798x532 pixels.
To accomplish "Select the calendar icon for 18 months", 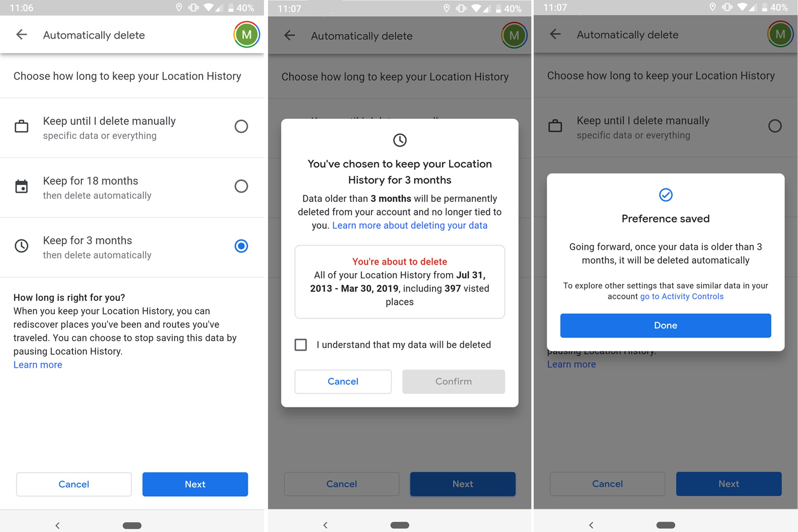I will [x=21, y=185].
